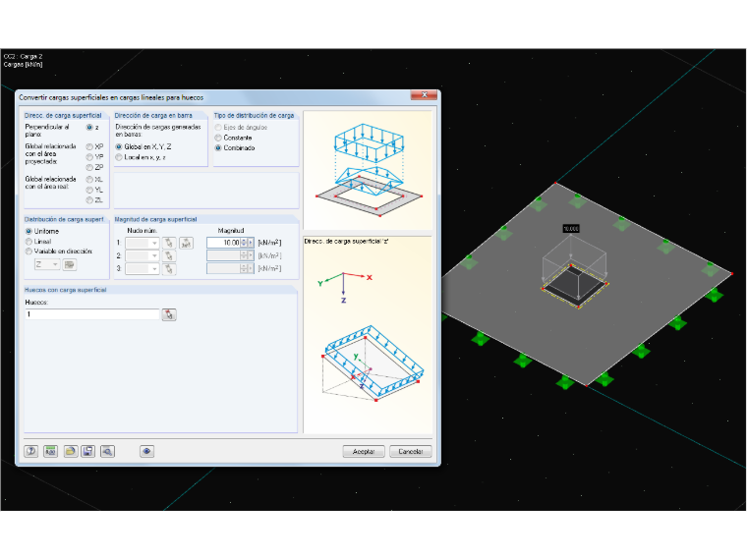Screen dimensions: 747x560
Task: Click the multi-node selection icon beside row 1
Action: (187, 243)
